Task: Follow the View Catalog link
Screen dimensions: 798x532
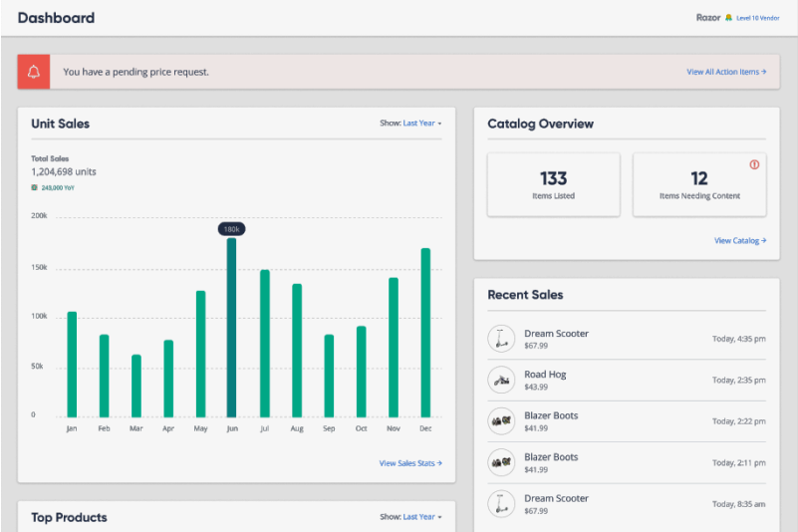Action: click(740, 240)
